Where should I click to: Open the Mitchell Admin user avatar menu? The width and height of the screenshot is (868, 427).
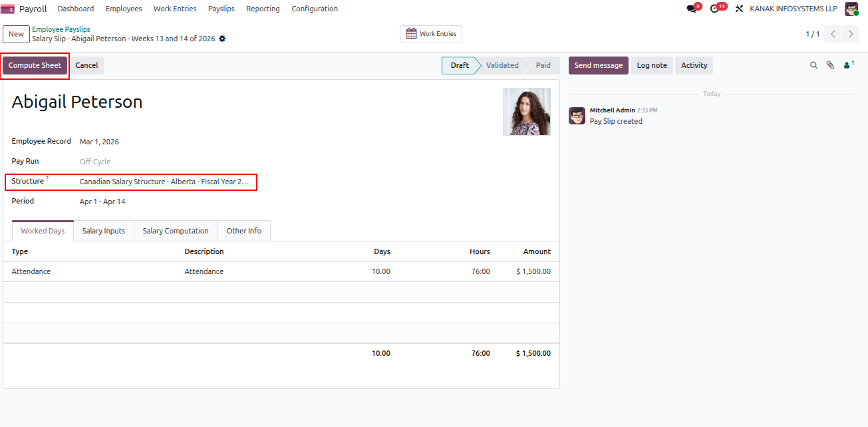pos(851,9)
